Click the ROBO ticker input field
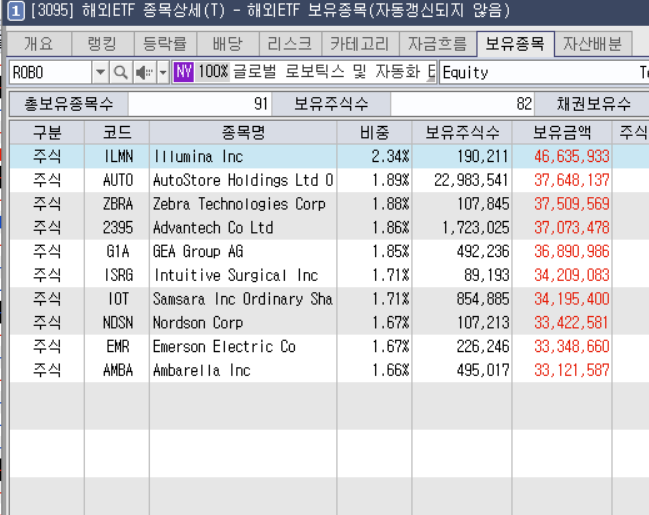The image size is (649, 515). 50,72
